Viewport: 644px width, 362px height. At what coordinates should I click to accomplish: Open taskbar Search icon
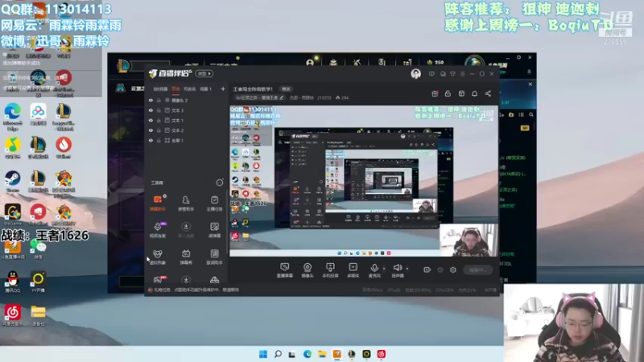pos(278,354)
